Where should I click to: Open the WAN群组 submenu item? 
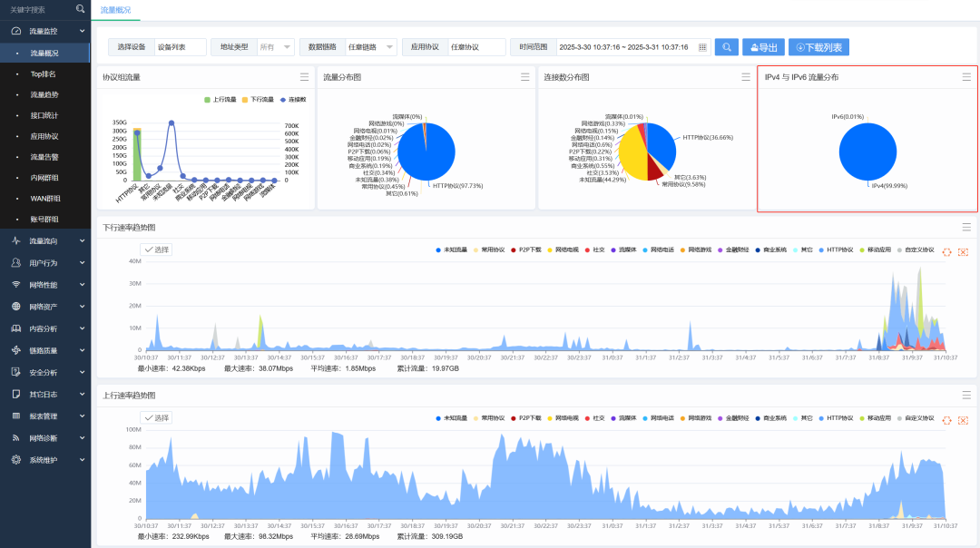point(45,198)
